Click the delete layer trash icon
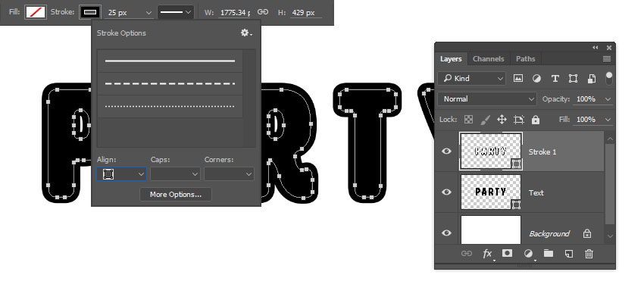 (589, 254)
